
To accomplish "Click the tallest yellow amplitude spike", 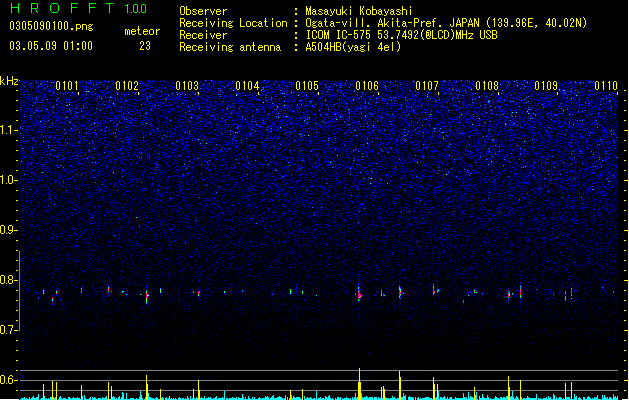I will 359,383.
